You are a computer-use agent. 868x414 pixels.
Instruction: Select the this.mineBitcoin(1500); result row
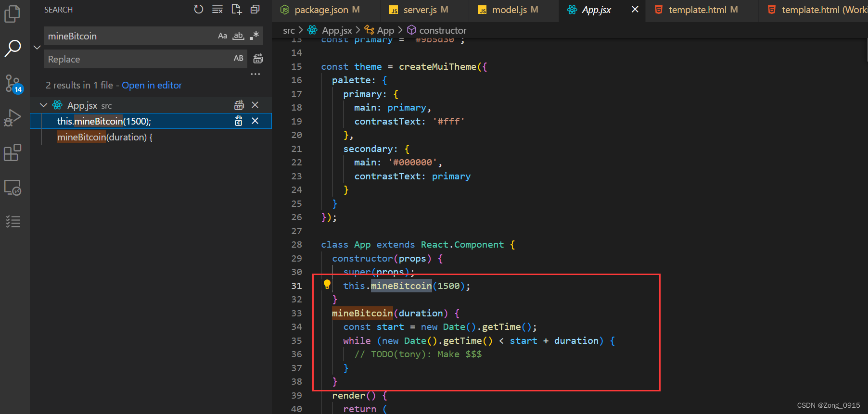click(151, 121)
